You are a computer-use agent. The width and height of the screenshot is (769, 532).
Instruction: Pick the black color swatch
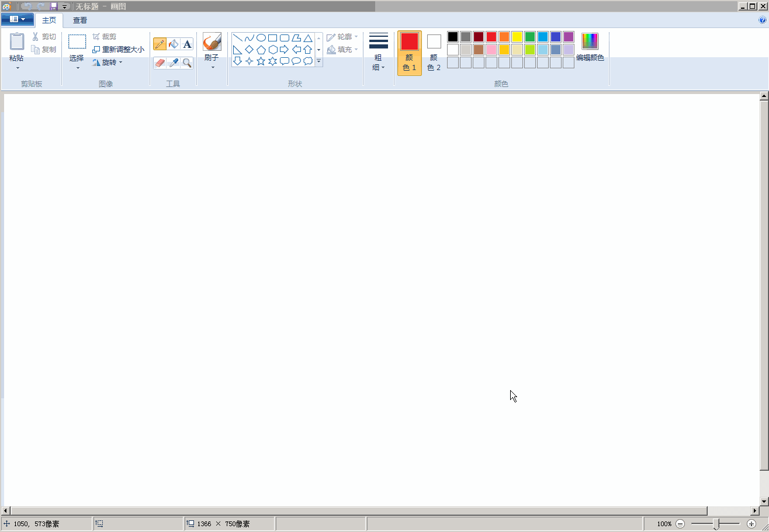click(453, 37)
